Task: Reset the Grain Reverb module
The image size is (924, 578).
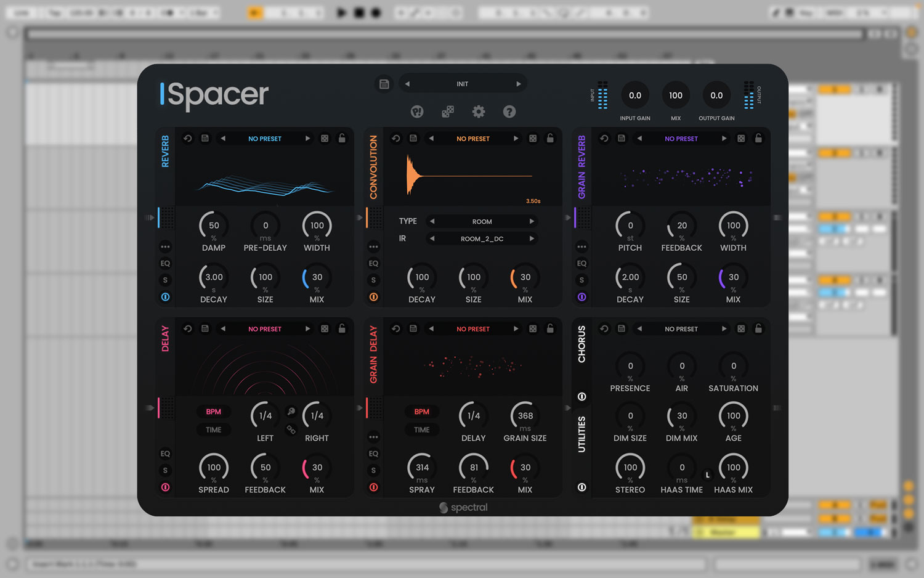Action: click(x=604, y=139)
